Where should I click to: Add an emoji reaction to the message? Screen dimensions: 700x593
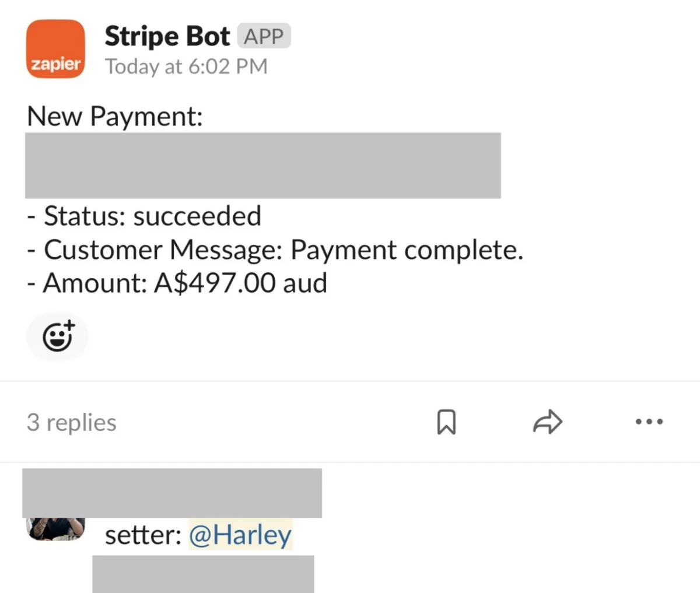pyautogui.click(x=58, y=336)
